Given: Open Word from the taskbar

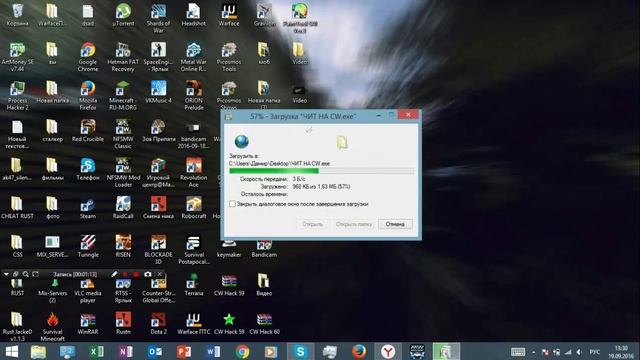Looking at the screenshot, I should tap(213, 352).
